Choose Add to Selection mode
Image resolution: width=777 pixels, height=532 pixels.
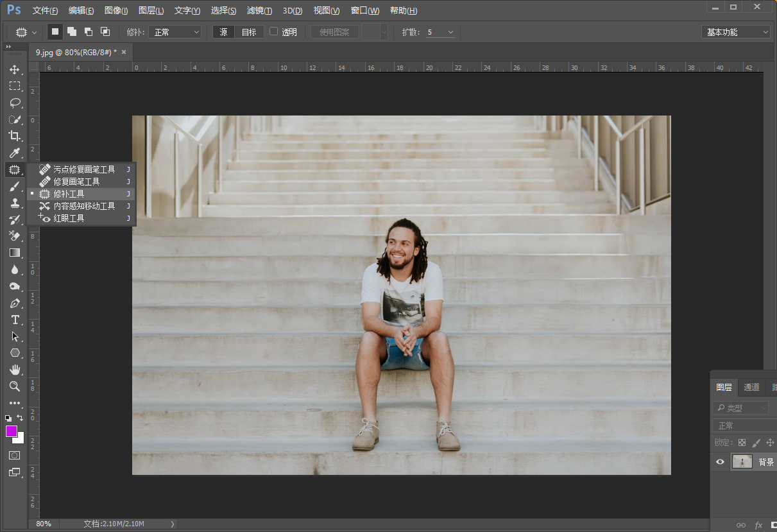pyautogui.click(x=72, y=31)
